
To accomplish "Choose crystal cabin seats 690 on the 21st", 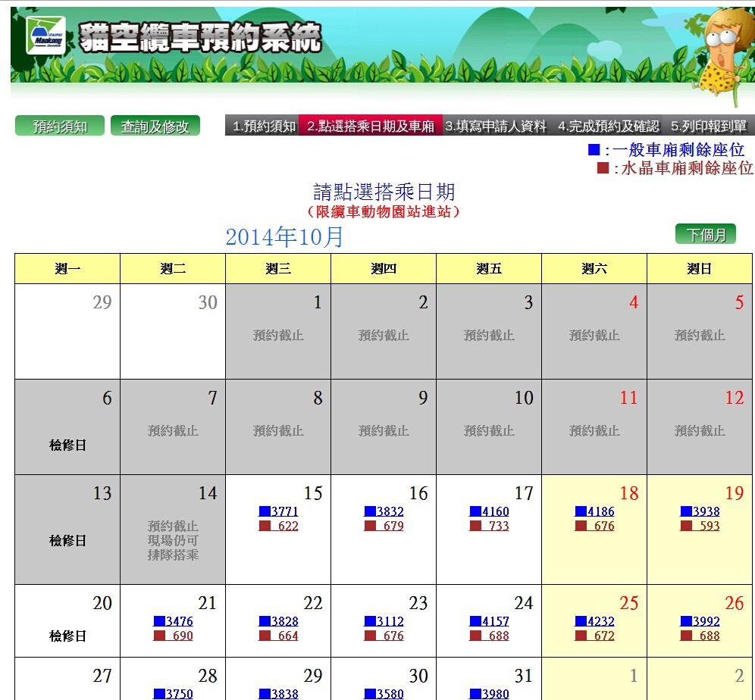I will point(173,636).
